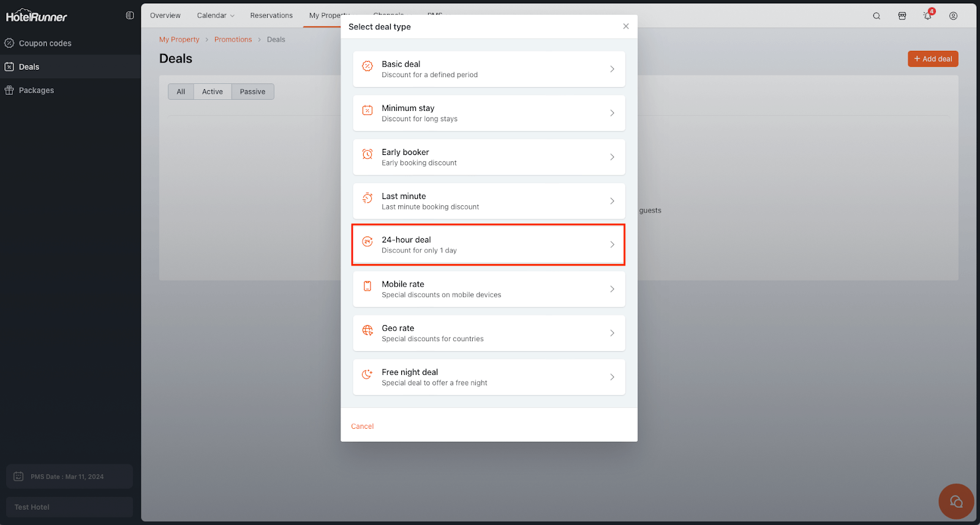Viewport: 980px width, 525px height.
Task: Open the search magnifier in top bar
Action: tap(876, 16)
